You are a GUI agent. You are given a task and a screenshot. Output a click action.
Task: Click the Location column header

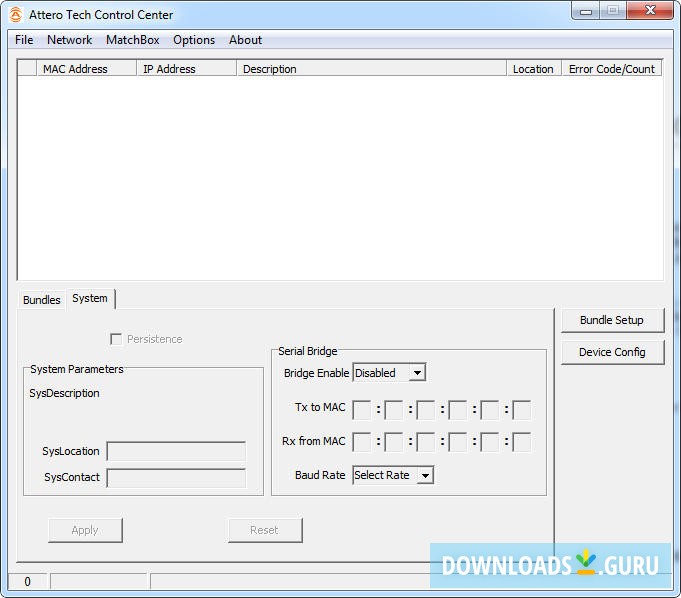[534, 69]
